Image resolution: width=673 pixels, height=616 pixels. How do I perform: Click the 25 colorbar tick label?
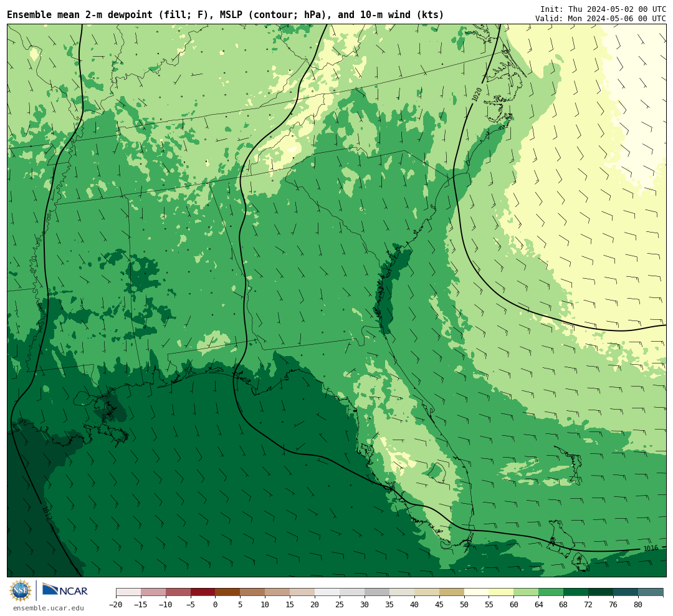coord(340,604)
